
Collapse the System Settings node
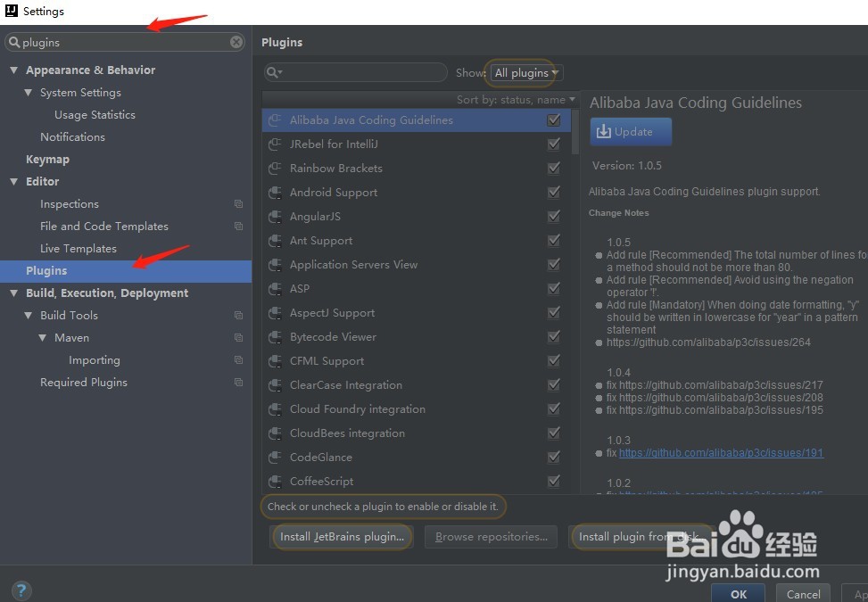tap(29, 93)
